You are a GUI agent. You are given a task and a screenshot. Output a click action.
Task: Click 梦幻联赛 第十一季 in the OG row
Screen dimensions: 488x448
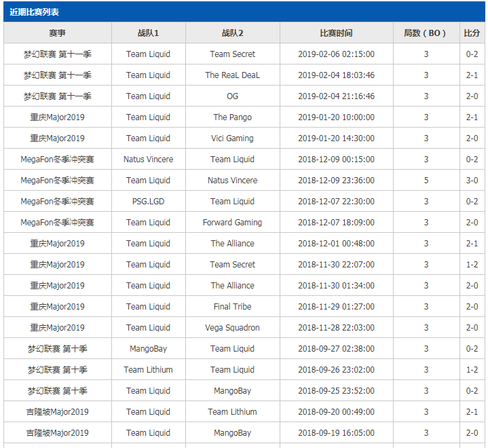coord(57,96)
